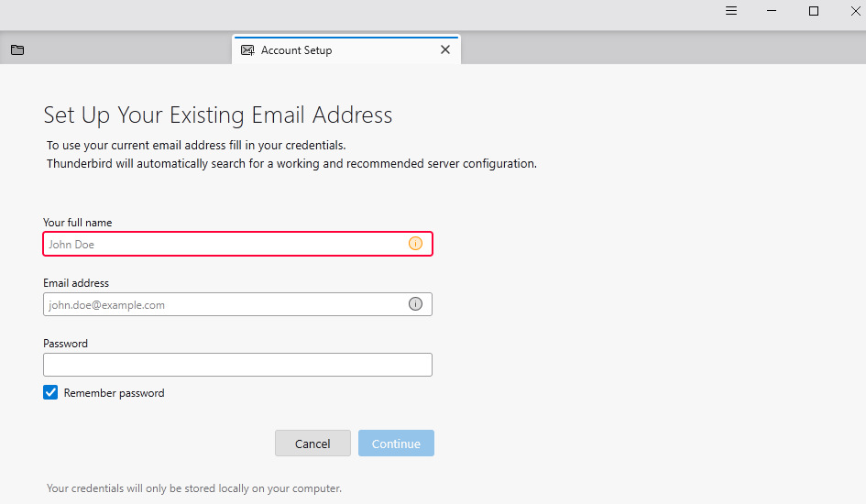Screen dimensions: 866x504
Task: Maximize the Thunderbird window
Action: [814, 11]
